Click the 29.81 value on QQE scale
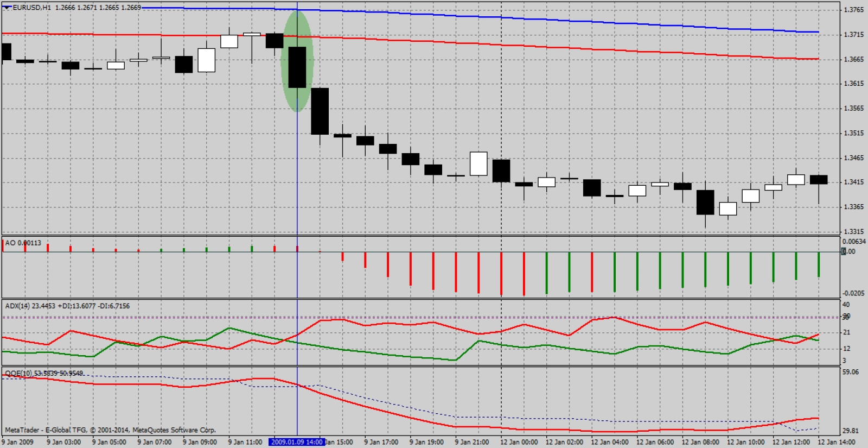Screen dimensions: 868x448 point(850,431)
